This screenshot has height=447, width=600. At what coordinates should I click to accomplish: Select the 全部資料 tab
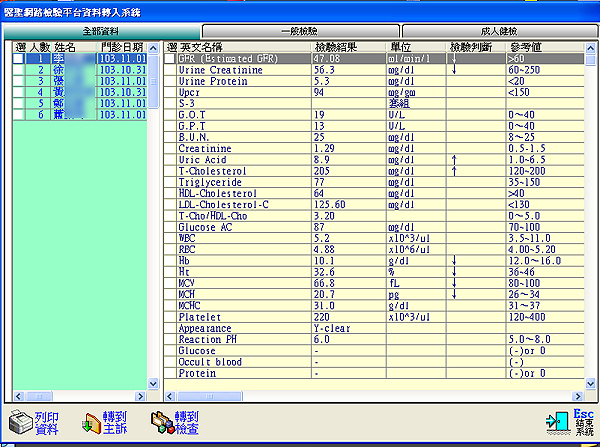pos(103,31)
